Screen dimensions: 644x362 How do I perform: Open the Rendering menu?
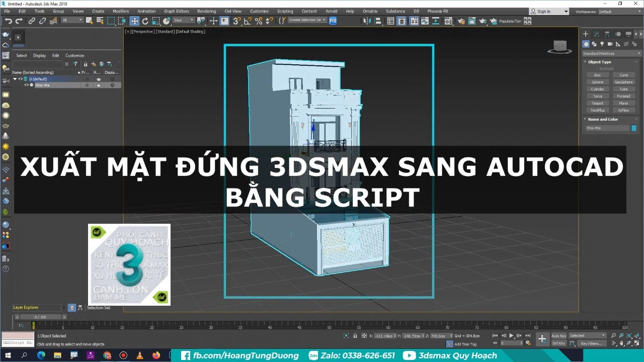(x=206, y=11)
